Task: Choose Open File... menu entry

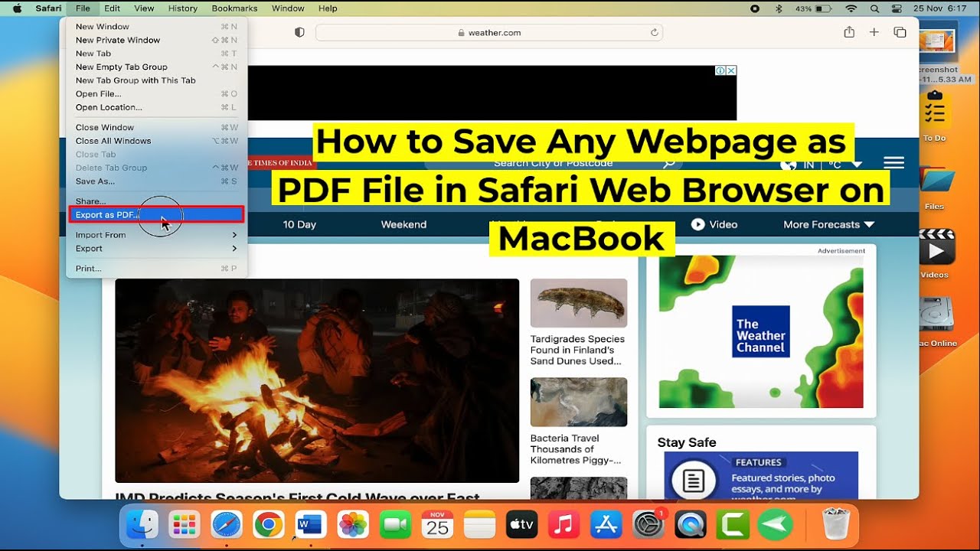Action: pos(156,94)
